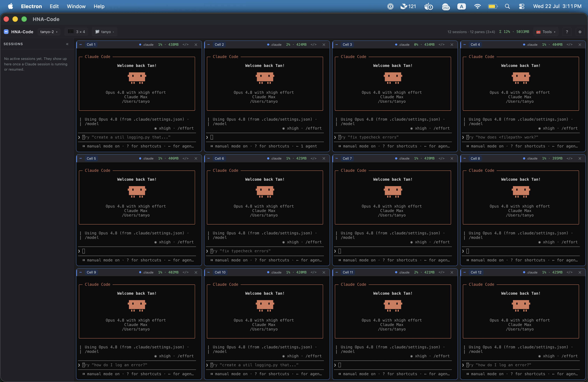The width and height of the screenshot is (588, 382).
Task: Click the code view icon in Cell 6
Action: point(313,158)
